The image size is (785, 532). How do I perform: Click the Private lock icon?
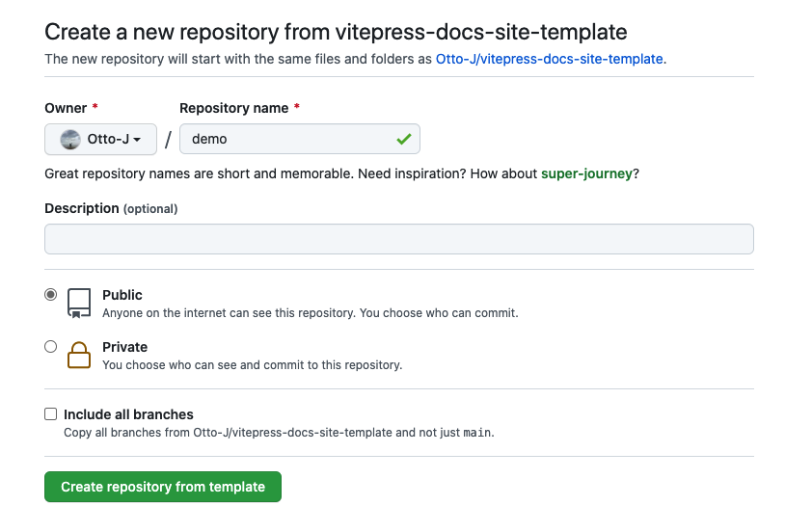[x=79, y=355]
